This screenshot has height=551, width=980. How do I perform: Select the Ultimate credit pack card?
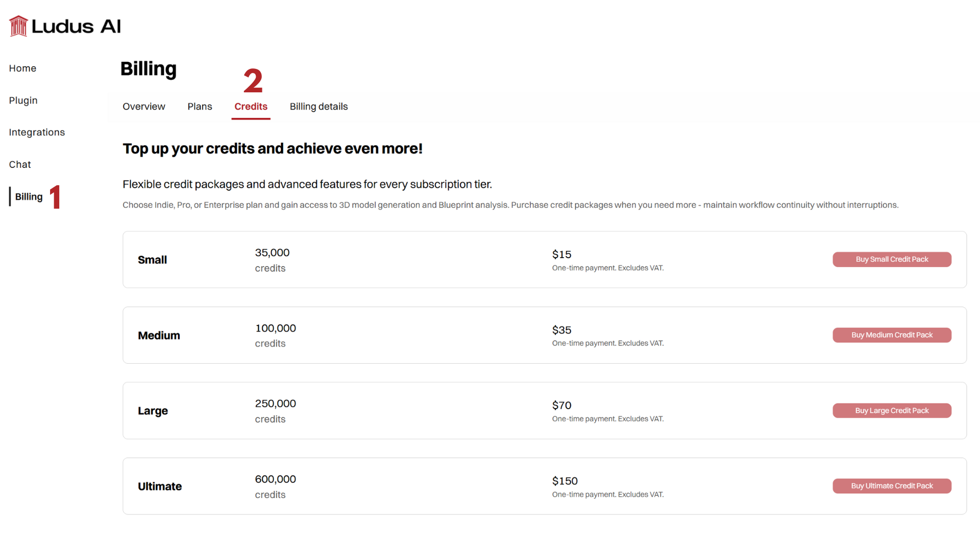(408, 486)
